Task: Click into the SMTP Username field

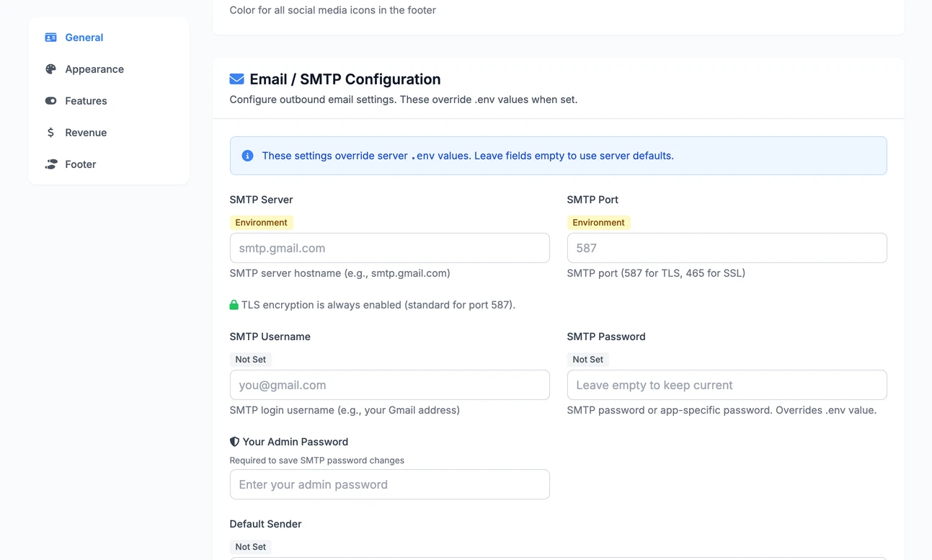Action: pyautogui.click(x=389, y=385)
